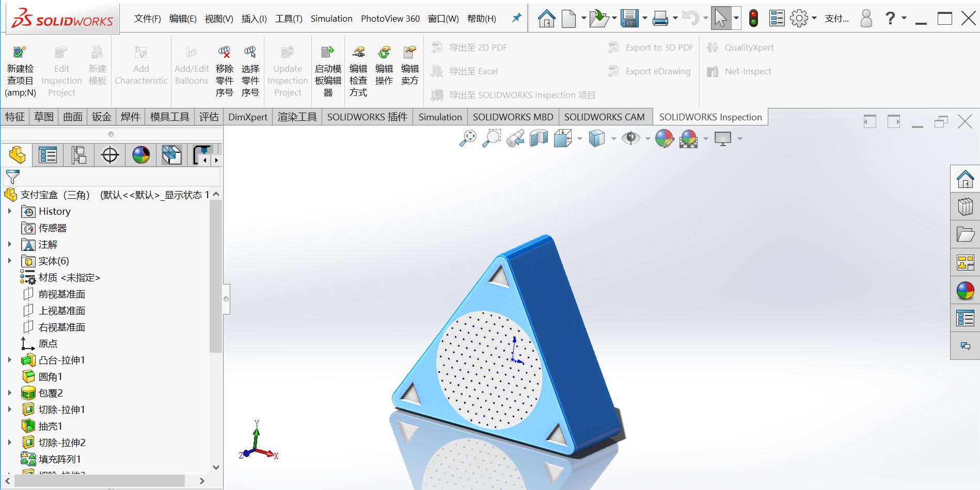Switch to the 钣金 tab
The width and height of the screenshot is (980, 490).
click(x=102, y=117)
